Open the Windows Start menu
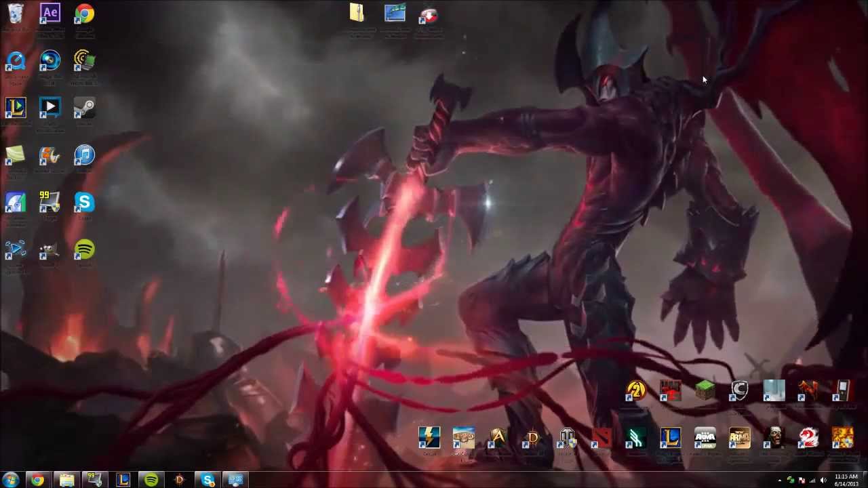 pos(10,481)
